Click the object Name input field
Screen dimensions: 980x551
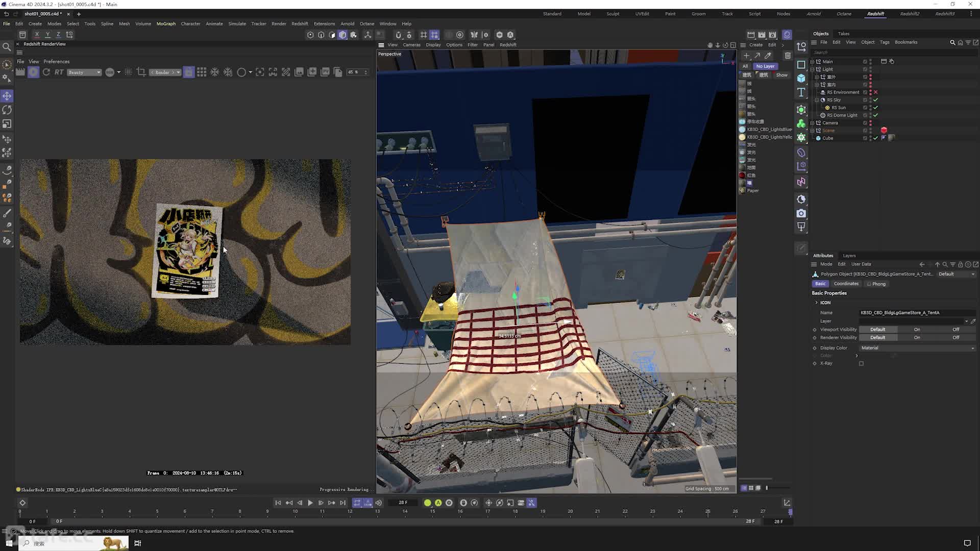click(x=917, y=313)
